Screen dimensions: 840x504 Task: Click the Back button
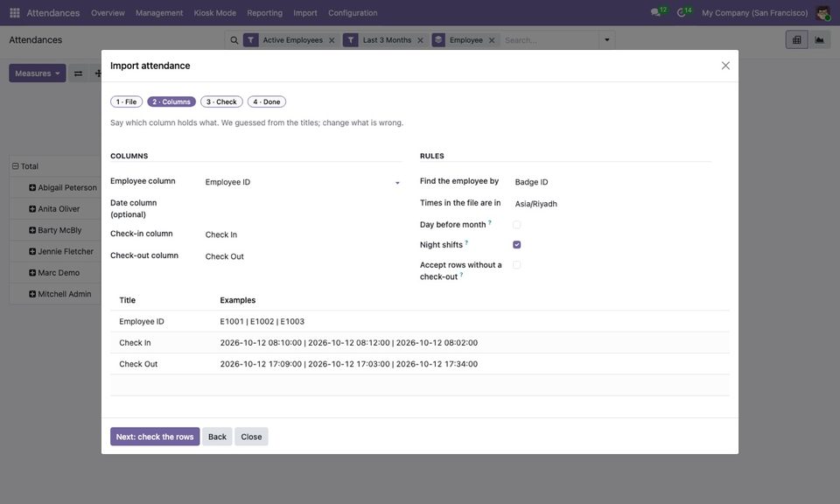[217, 437]
